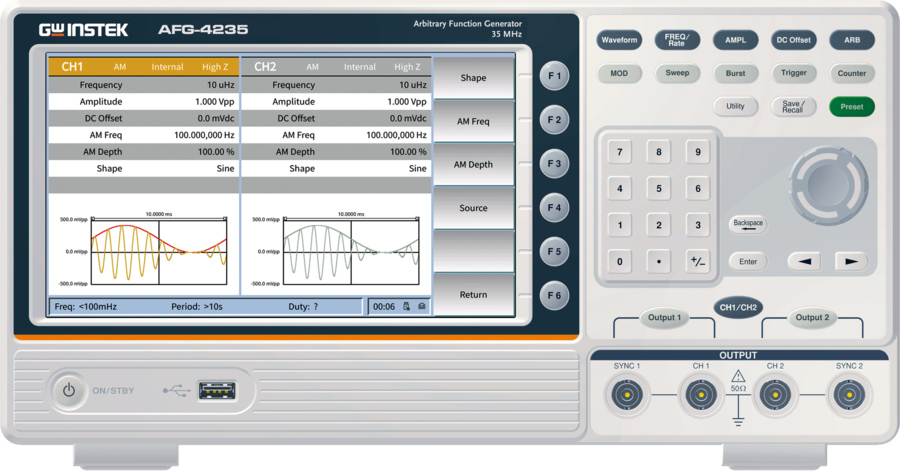Image resolution: width=900 pixels, height=471 pixels.
Task: Click CH1 AM Depth value 100.00 %
Action: 216,152
